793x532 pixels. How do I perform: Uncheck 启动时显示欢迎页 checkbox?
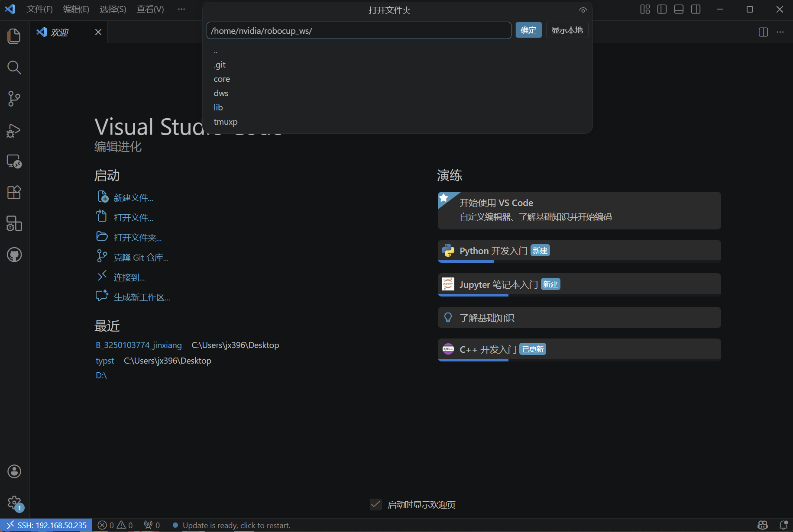tap(375, 504)
